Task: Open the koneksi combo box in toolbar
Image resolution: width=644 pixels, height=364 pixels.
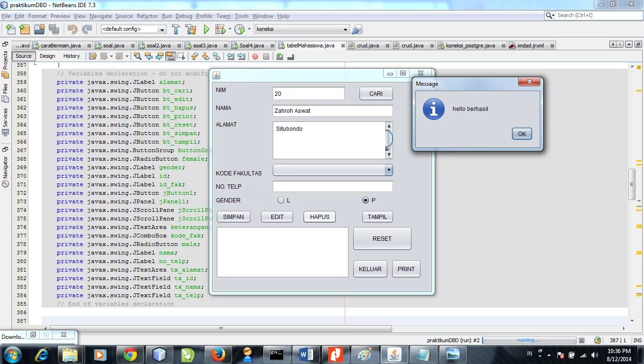Action: click(302, 29)
